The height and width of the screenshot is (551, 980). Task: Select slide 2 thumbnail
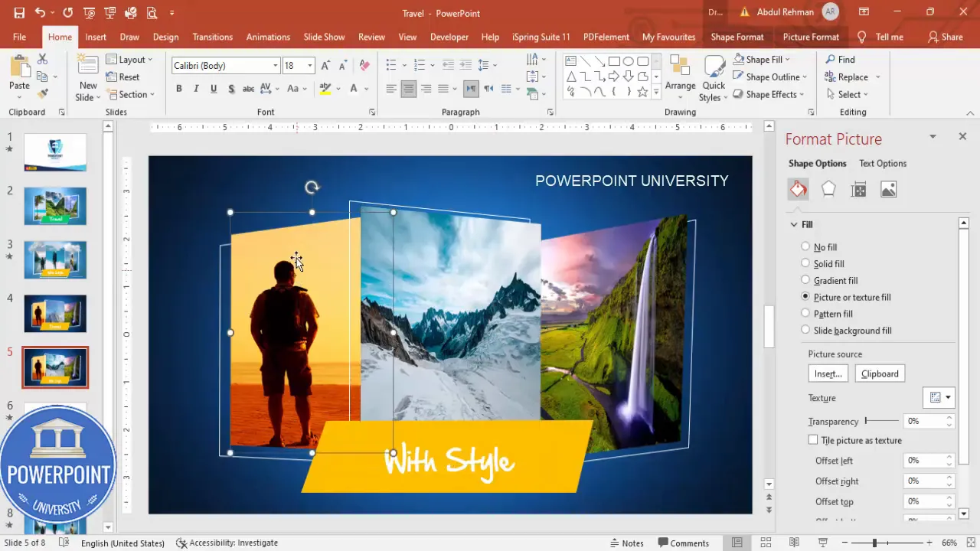coord(55,206)
